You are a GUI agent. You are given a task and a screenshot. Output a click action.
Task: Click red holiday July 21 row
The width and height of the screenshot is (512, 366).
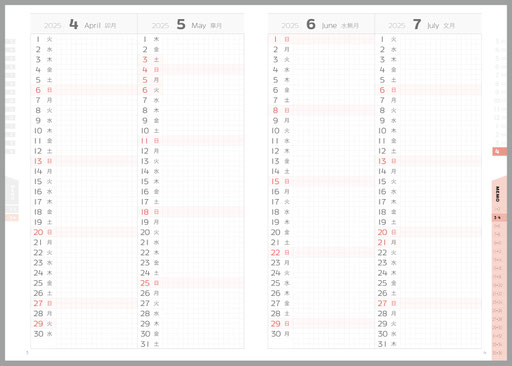428,242
